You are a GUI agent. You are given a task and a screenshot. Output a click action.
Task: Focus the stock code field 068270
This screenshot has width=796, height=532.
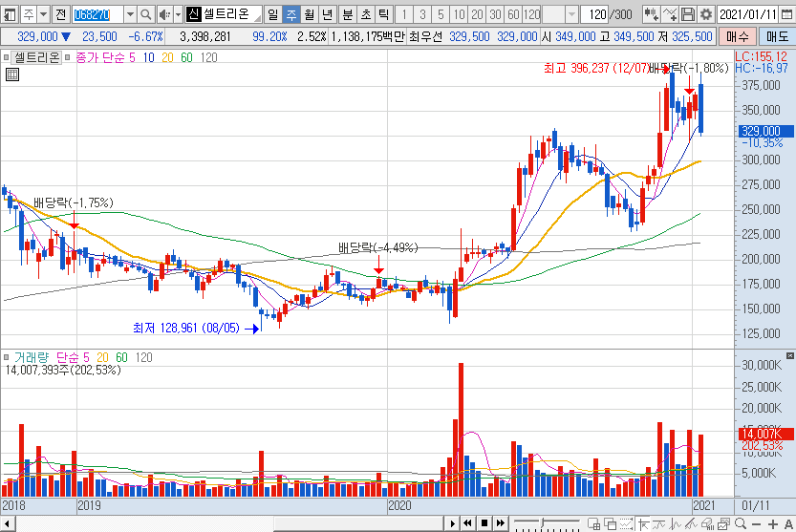coord(97,14)
